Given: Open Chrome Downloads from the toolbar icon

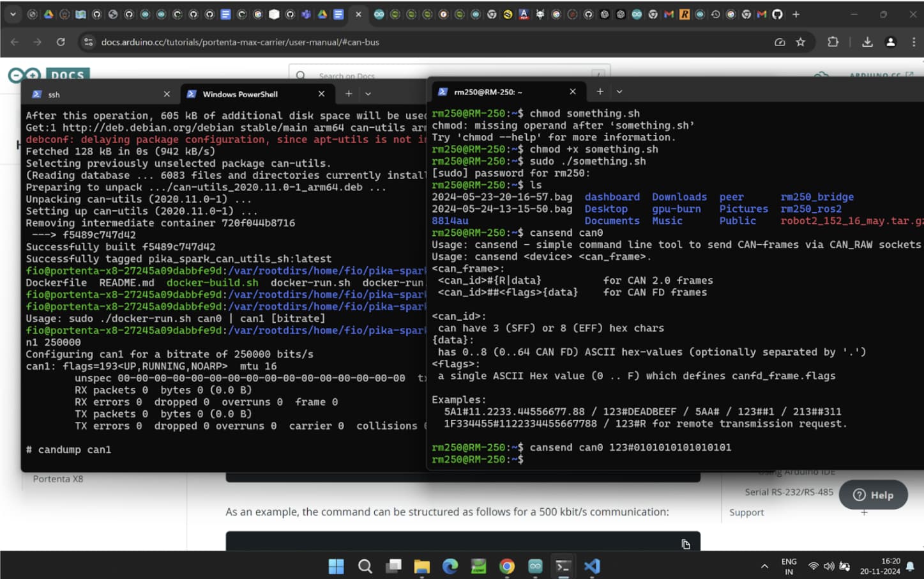Looking at the screenshot, I should tap(867, 42).
